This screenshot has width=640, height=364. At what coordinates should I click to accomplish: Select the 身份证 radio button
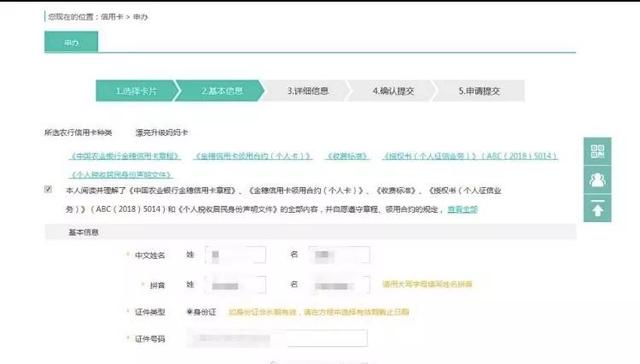pos(189,311)
